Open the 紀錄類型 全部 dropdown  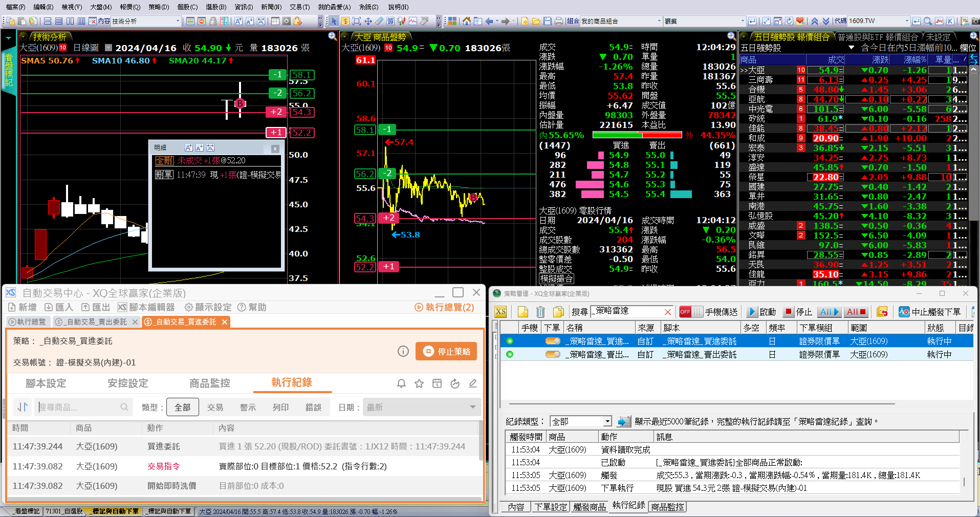pos(581,421)
